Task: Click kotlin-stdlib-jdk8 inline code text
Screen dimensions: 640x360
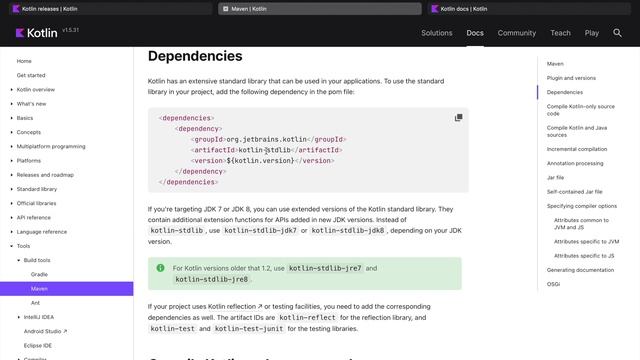Action: tap(347, 231)
